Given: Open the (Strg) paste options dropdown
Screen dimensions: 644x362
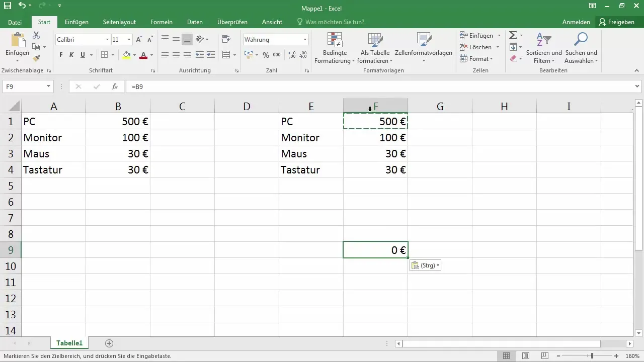Looking at the screenshot, I should click(425, 265).
